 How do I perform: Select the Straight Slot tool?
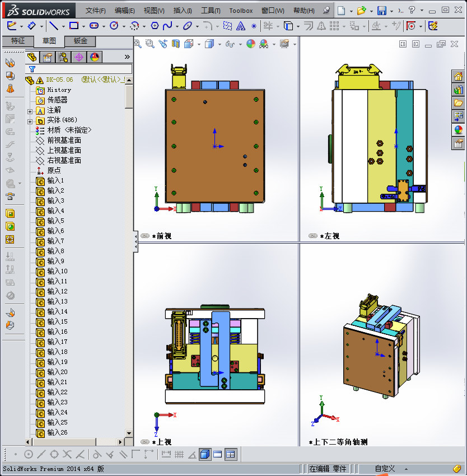pyautogui.click(x=94, y=26)
